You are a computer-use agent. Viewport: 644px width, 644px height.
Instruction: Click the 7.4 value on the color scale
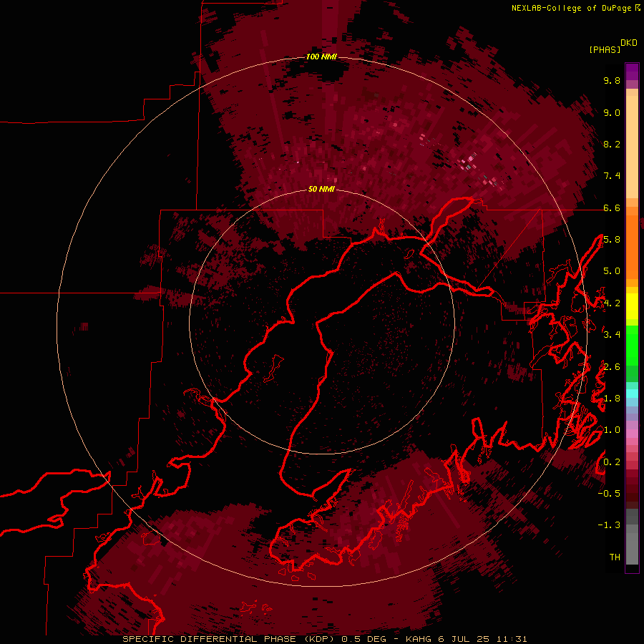pyautogui.click(x=612, y=176)
